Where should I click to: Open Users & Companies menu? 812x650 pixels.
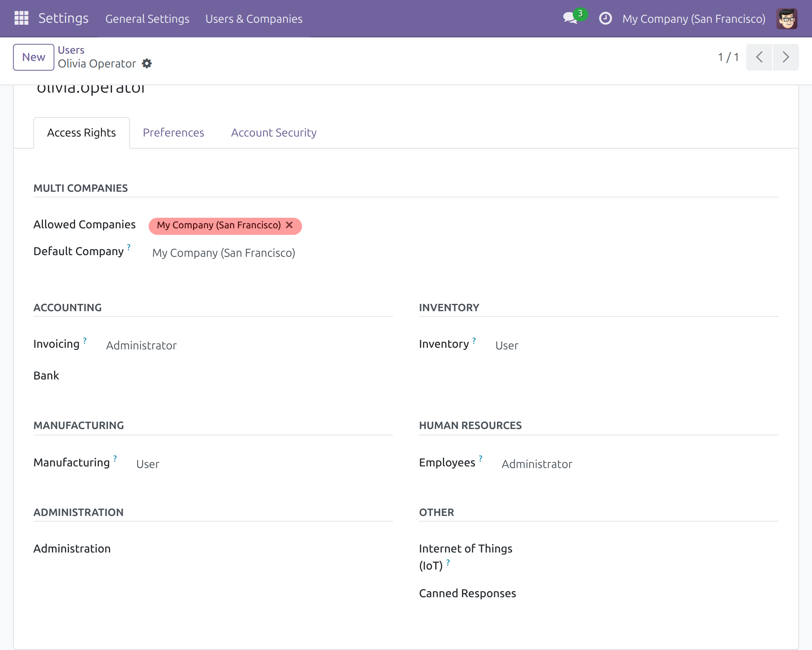coord(254,19)
